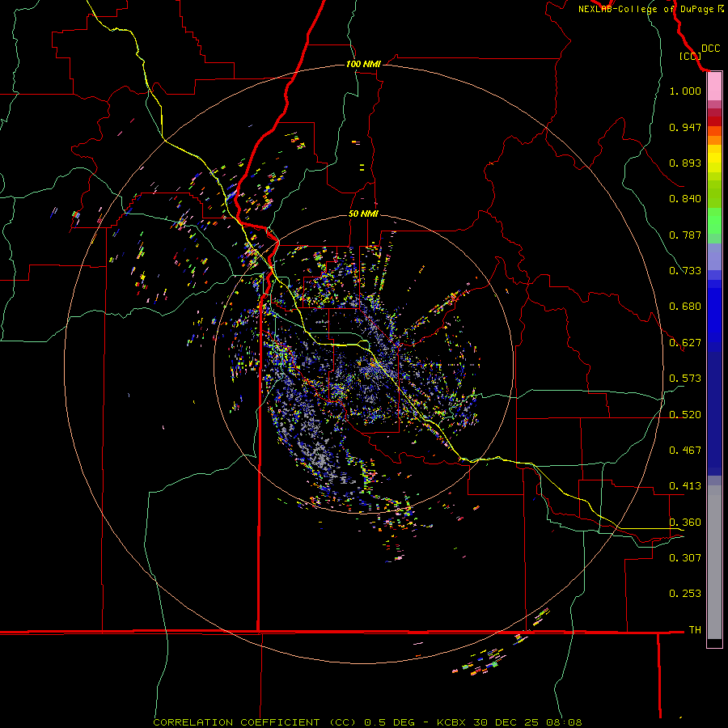Click the 0.840 scale value
The height and width of the screenshot is (728, 728).
[685, 199]
